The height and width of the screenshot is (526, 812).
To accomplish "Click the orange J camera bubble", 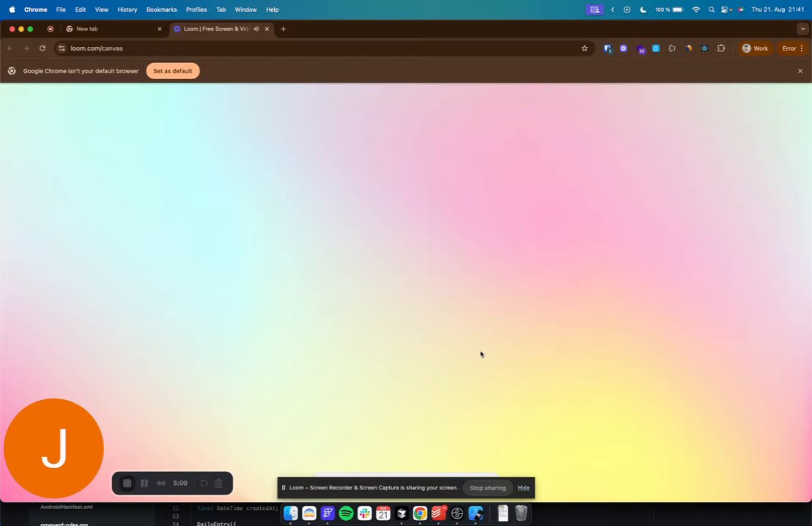I will coord(53,448).
